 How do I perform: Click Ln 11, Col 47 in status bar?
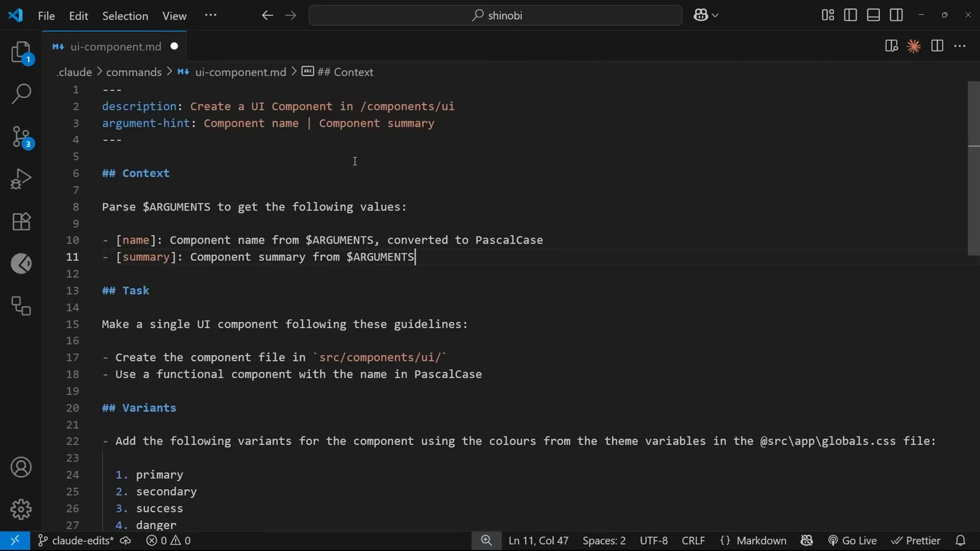pyautogui.click(x=538, y=541)
